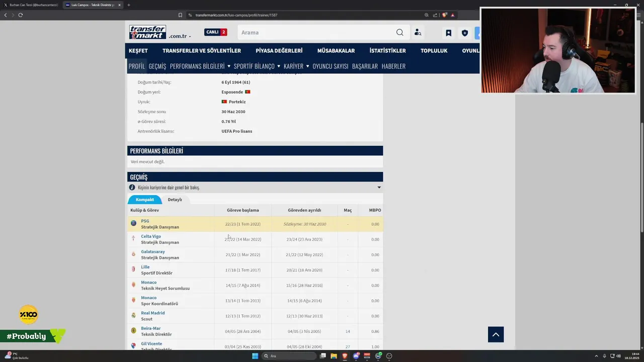Image resolution: width=644 pixels, height=362 pixels.
Task: Click the Portugal flag next to Esposende
Action: (248, 92)
